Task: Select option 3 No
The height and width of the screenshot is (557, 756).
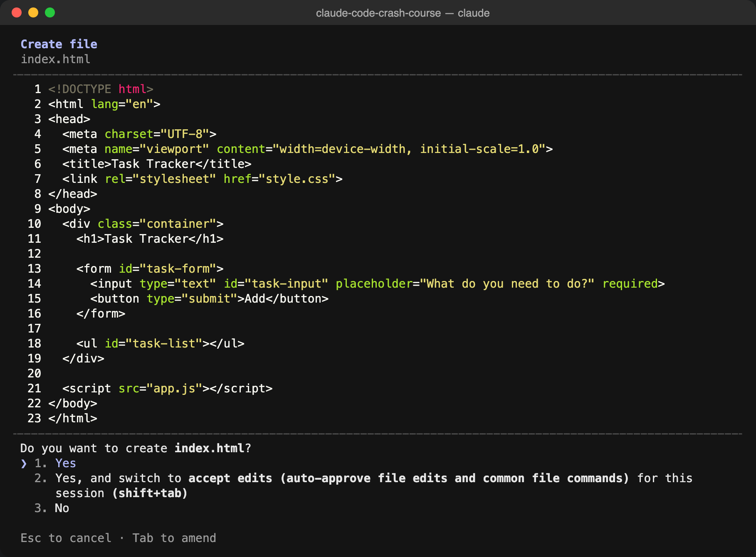Action: click(x=52, y=508)
